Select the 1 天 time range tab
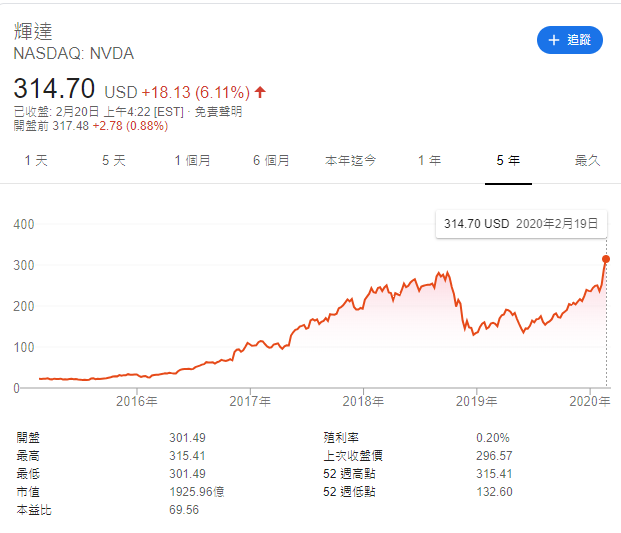Image resolution: width=621 pixels, height=533 pixels. tap(35, 160)
